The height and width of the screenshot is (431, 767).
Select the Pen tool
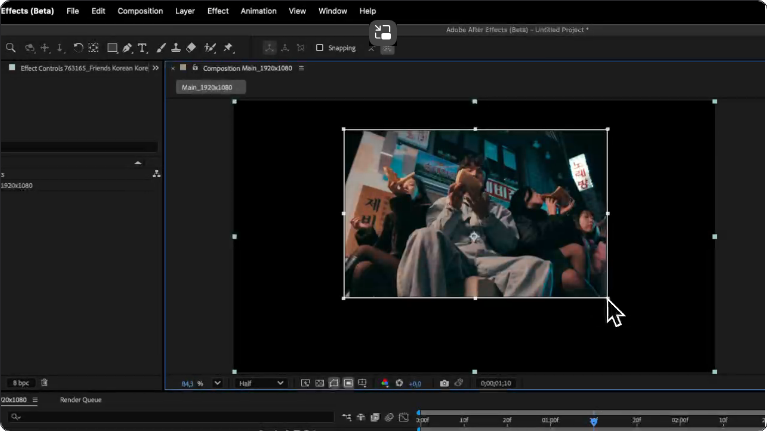coord(127,48)
